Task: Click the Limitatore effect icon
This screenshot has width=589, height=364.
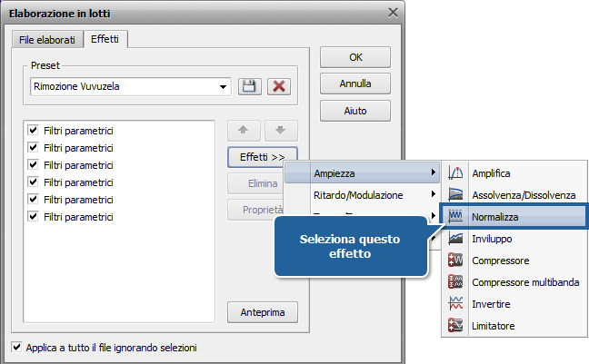Action: click(455, 325)
